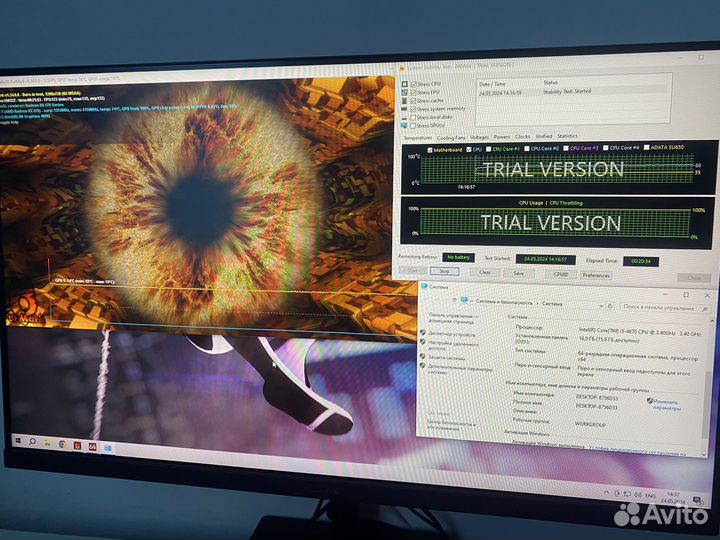Image resolution: width=720 pixels, height=540 pixels.
Task: Enable CPU Core #2 graph checkbox
Action: (527, 148)
